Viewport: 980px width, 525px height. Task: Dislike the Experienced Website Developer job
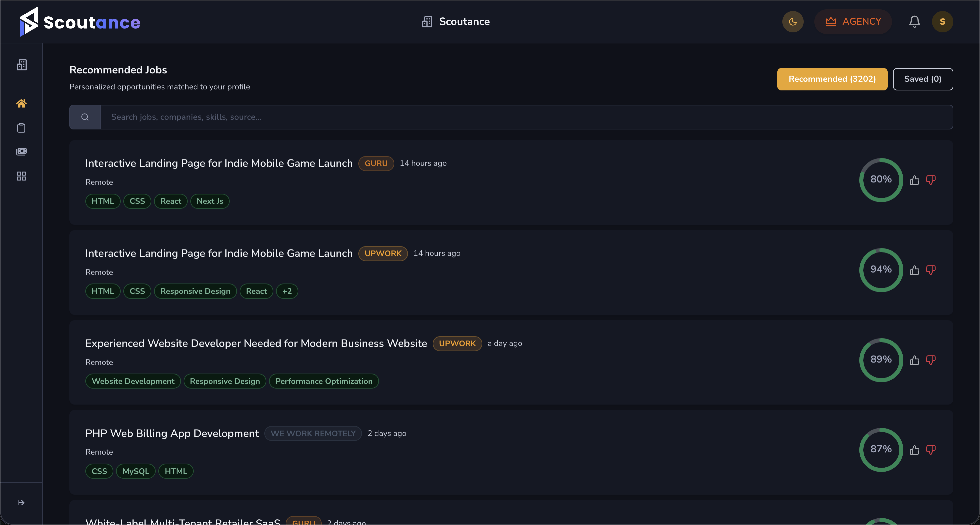point(931,360)
